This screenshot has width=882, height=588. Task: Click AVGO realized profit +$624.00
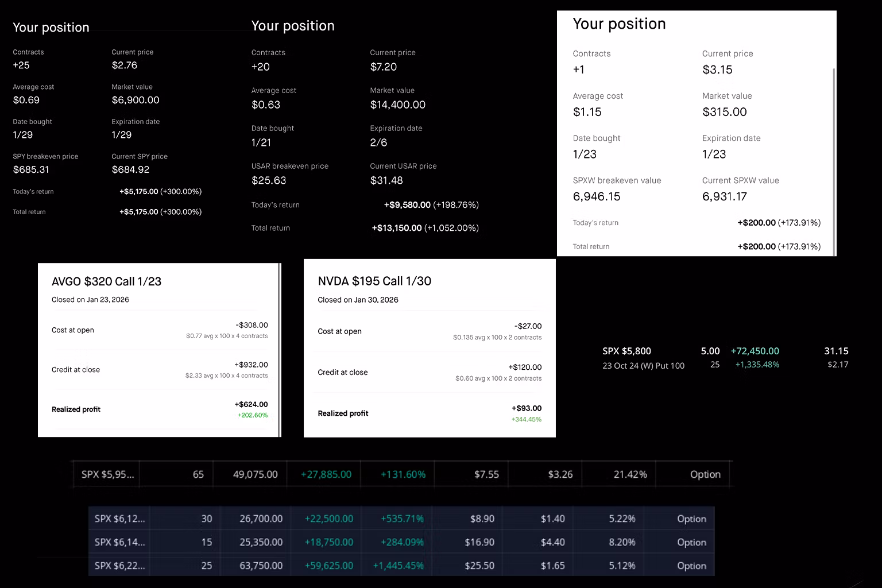251,404
